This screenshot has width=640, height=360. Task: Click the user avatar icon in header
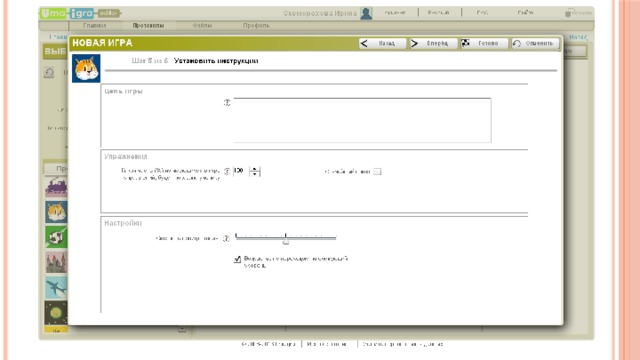(366, 13)
